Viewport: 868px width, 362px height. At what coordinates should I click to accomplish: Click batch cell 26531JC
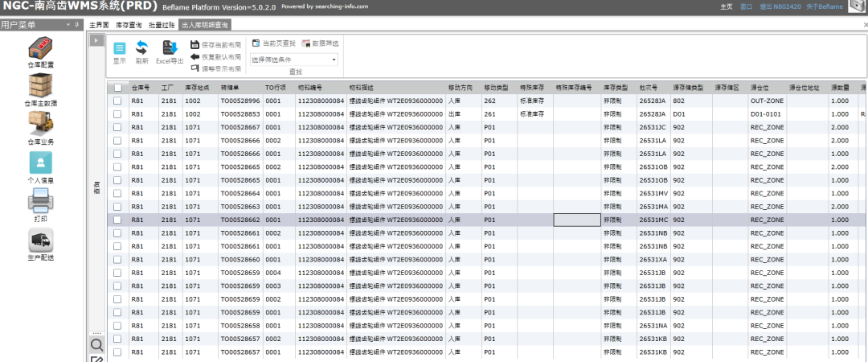(653, 127)
